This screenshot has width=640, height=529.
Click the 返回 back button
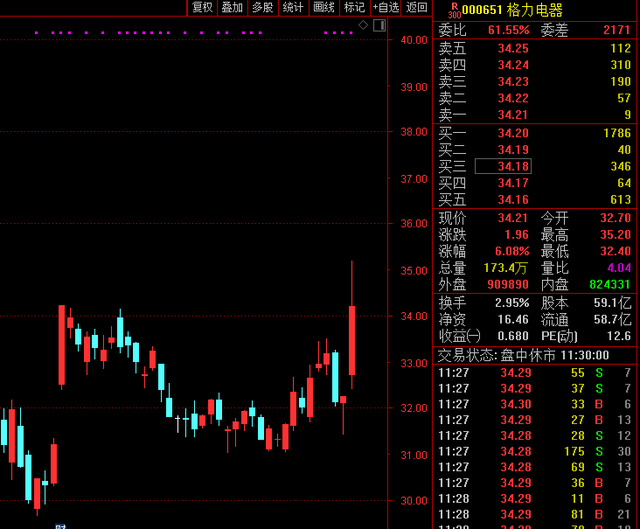[417, 7]
